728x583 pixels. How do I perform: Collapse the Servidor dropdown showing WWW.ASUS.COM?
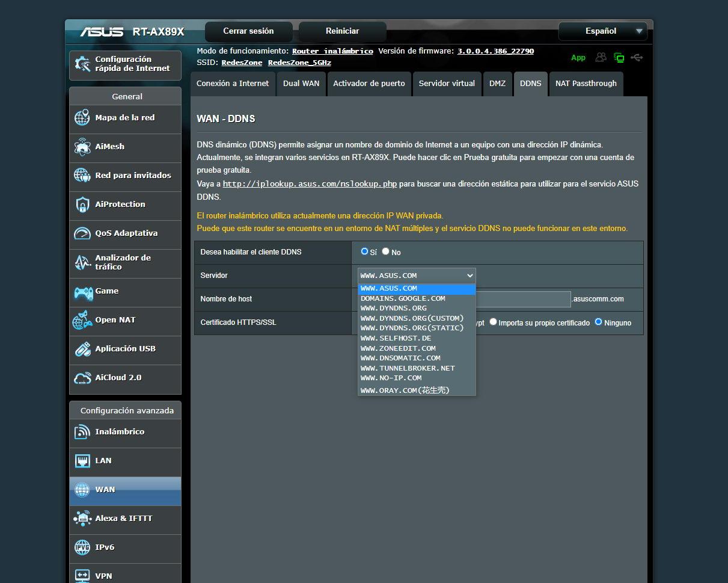coord(417,276)
